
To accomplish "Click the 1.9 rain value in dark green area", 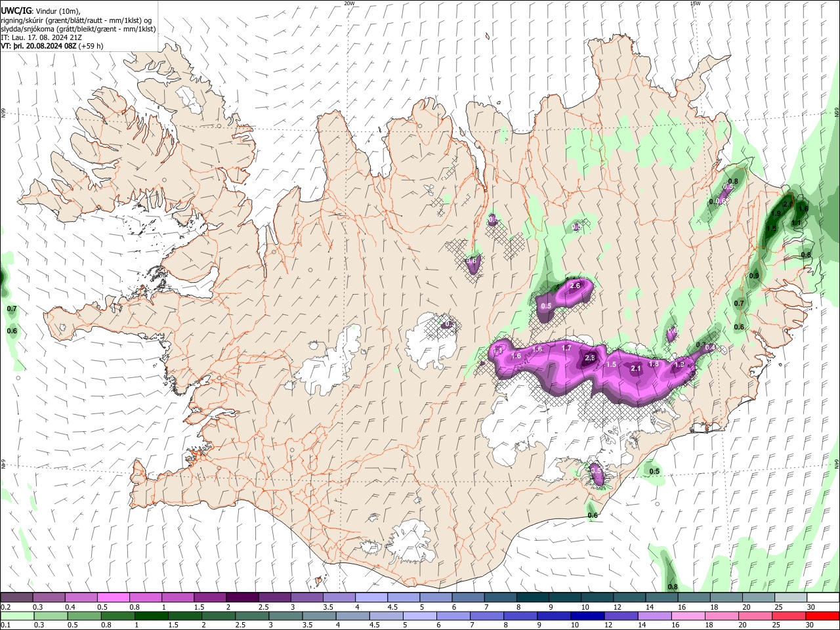I will [776, 213].
